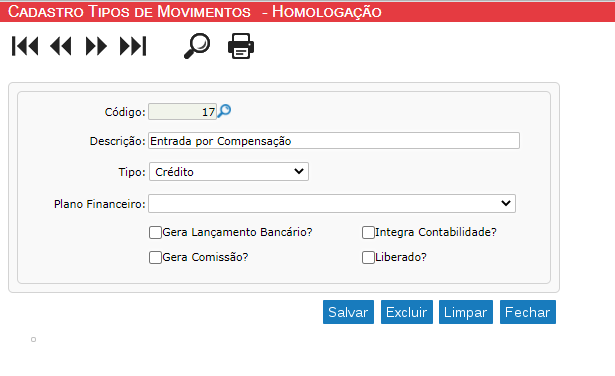Viewport: 615px width, 376px height.
Task: Click the blue lookup icon beside Código
Action: [224, 111]
